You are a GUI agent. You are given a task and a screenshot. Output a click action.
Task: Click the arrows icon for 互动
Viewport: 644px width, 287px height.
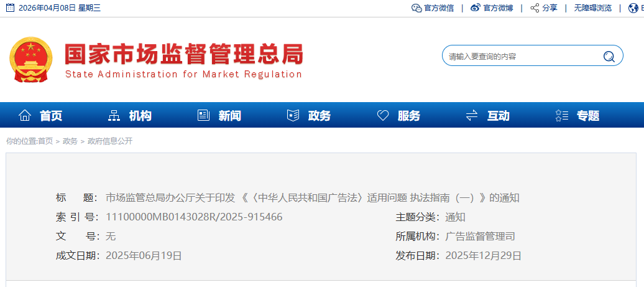click(x=472, y=116)
